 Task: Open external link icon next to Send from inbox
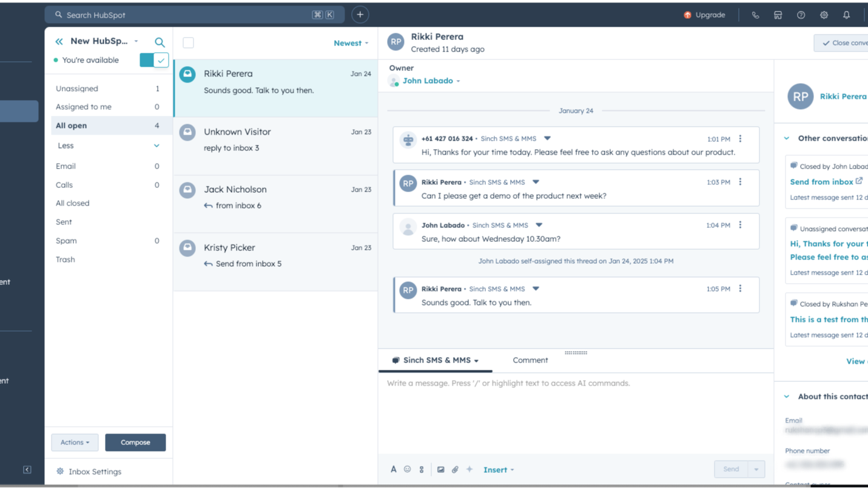[859, 181]
